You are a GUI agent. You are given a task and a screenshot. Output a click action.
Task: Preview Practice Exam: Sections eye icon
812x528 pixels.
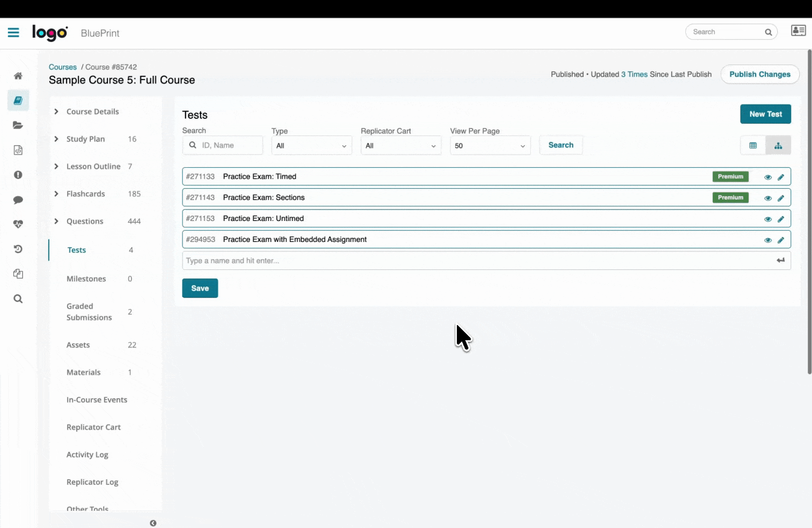point(768,198)
